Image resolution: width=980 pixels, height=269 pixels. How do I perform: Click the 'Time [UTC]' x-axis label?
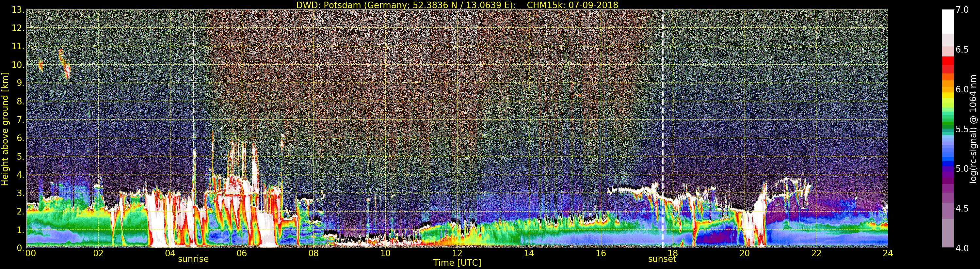point(457,263)
